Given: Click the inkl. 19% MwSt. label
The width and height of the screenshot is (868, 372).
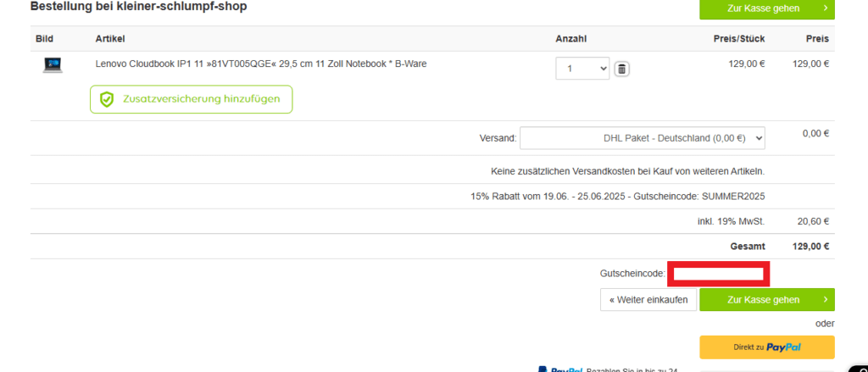Looking at the screenshot, I should click(x=732, y=221).
